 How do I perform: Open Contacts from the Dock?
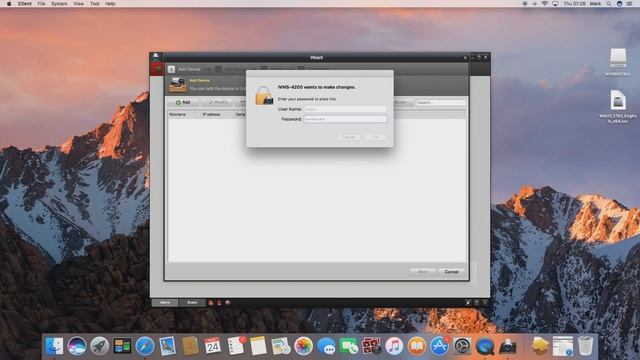[190, 346]
